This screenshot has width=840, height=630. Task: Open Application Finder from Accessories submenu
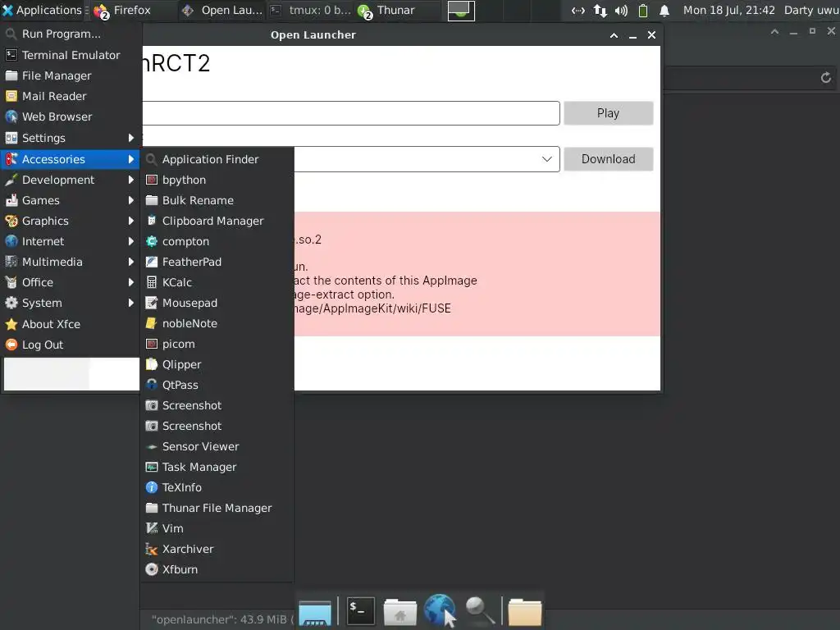(217, 159)
